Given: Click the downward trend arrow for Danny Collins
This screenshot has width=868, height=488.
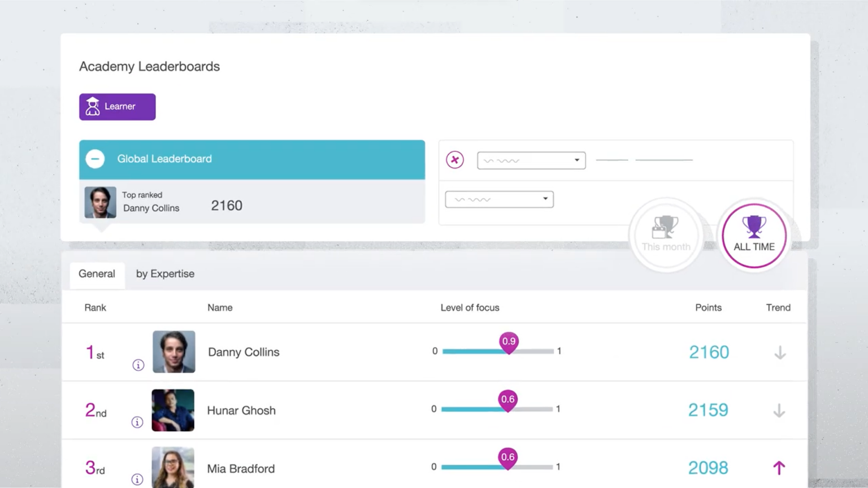Looking at the screenshot, I should pos(779,352).
